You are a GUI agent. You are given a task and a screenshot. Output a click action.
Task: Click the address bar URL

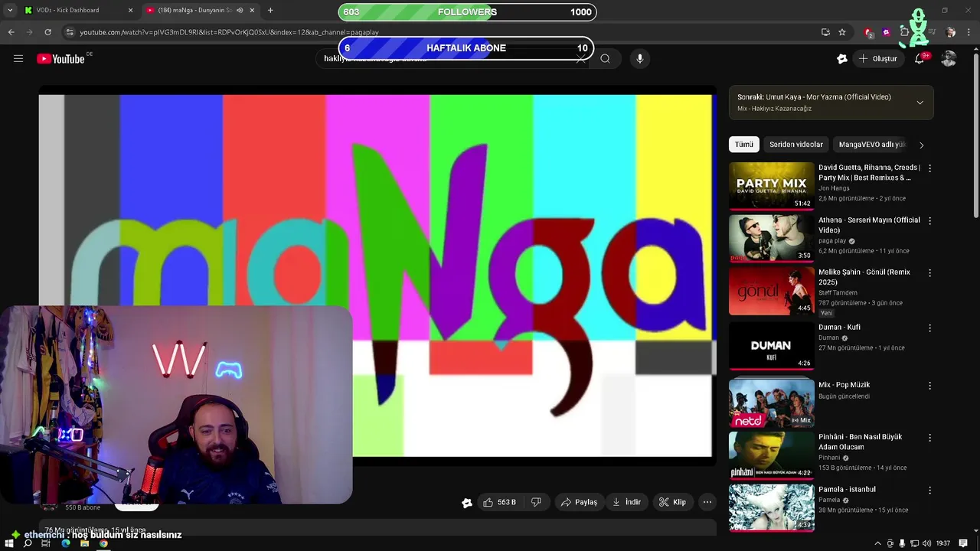click(x=230, y=32)
